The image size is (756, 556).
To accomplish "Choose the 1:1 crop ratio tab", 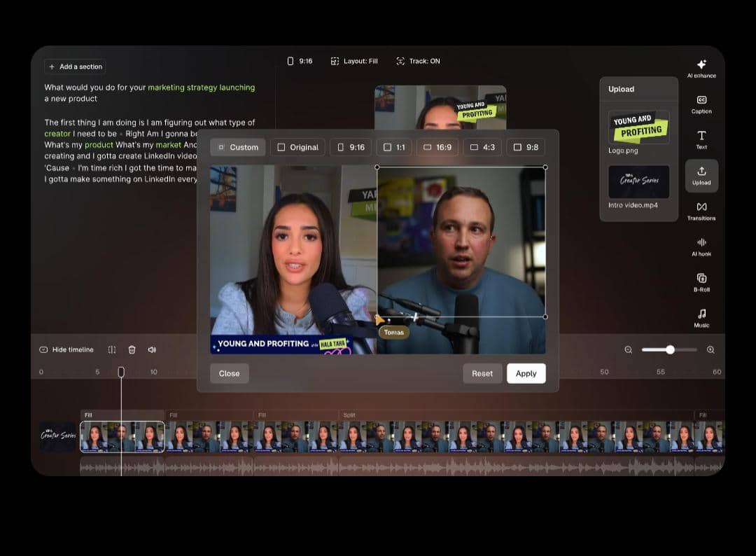I will click(x=394, y=147).
